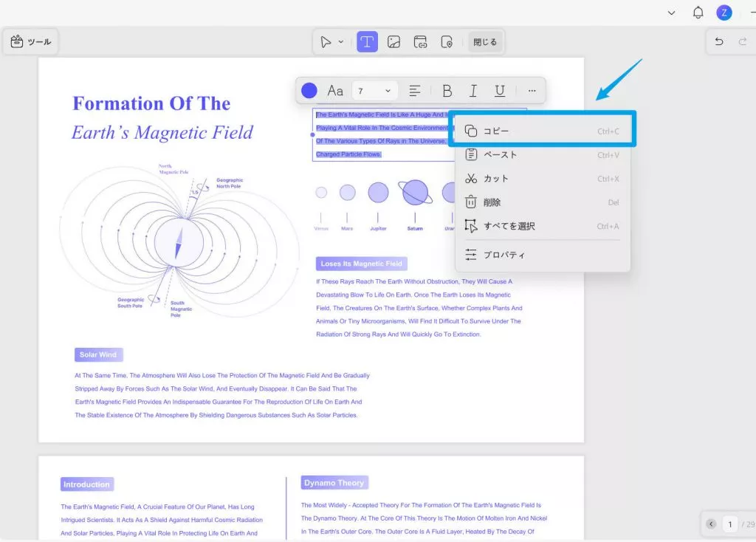Choose ペースト from the context menu
The height and width of the screenshot is (542, 756).
pos(542,155)
